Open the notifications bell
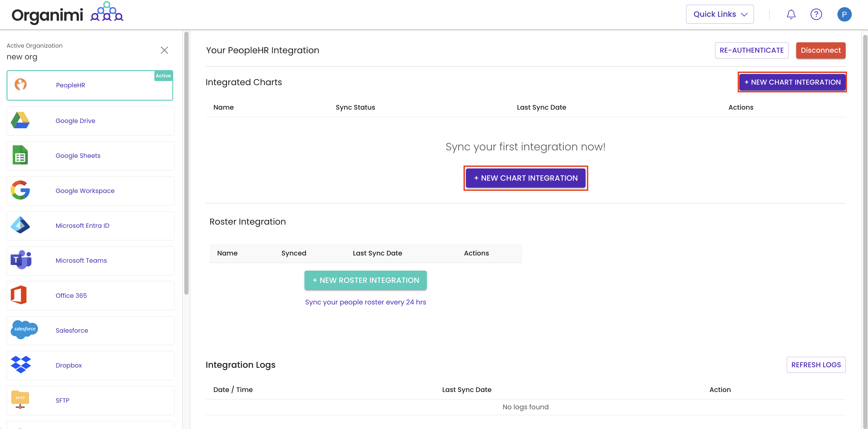Image resolution: width=868 pixels, height=429 pixels. pos(791,14)
